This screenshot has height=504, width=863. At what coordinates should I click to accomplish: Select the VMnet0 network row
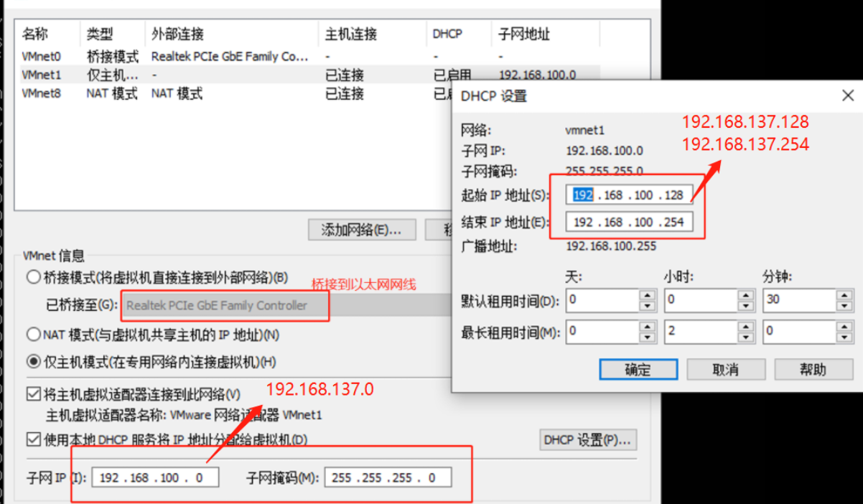(x=45, y=55)
